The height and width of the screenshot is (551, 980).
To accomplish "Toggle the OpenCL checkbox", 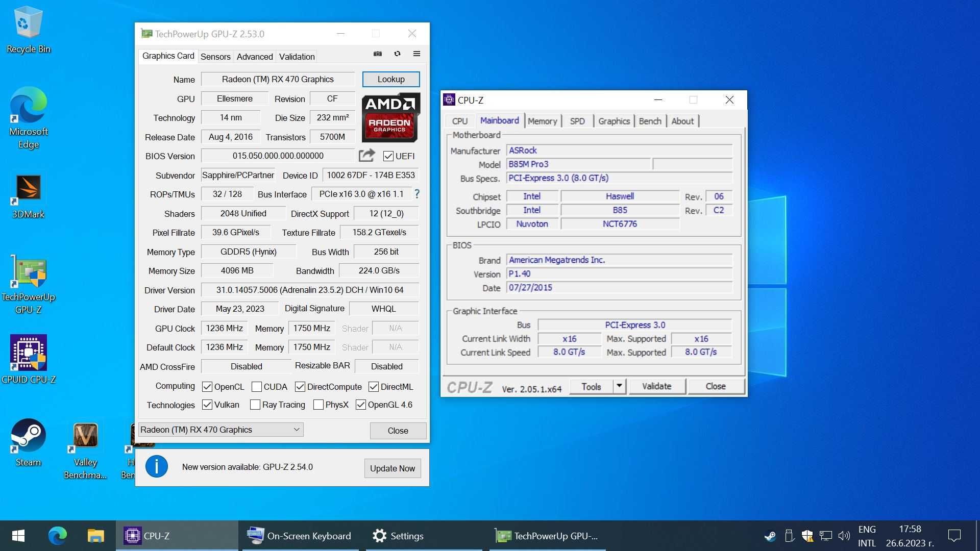I will point(207,387).
